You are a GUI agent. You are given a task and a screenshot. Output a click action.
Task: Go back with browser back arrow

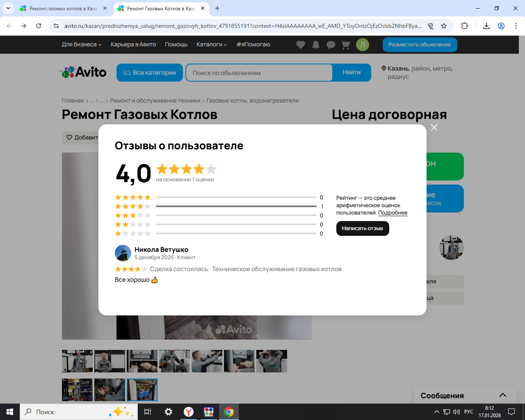9,26
